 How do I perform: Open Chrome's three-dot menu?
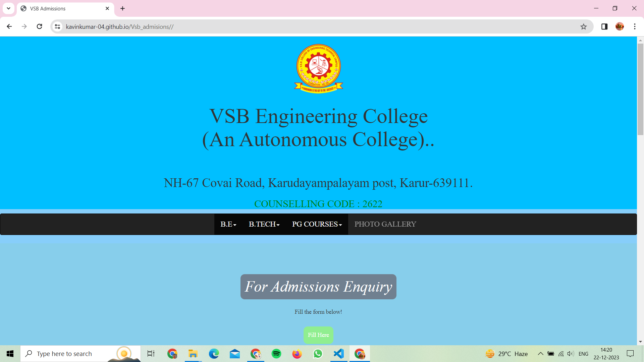pyautogui.click(x=635, y=26)
